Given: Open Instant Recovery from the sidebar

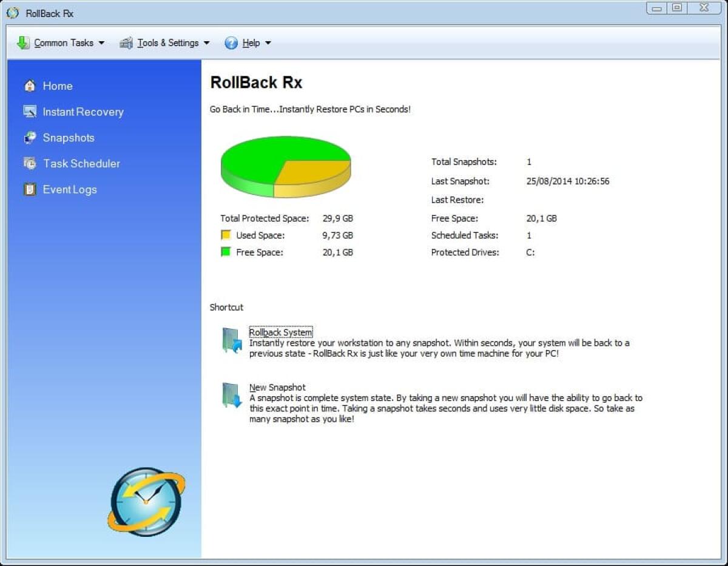Looking at the screenshot, I should click(30, 112).
